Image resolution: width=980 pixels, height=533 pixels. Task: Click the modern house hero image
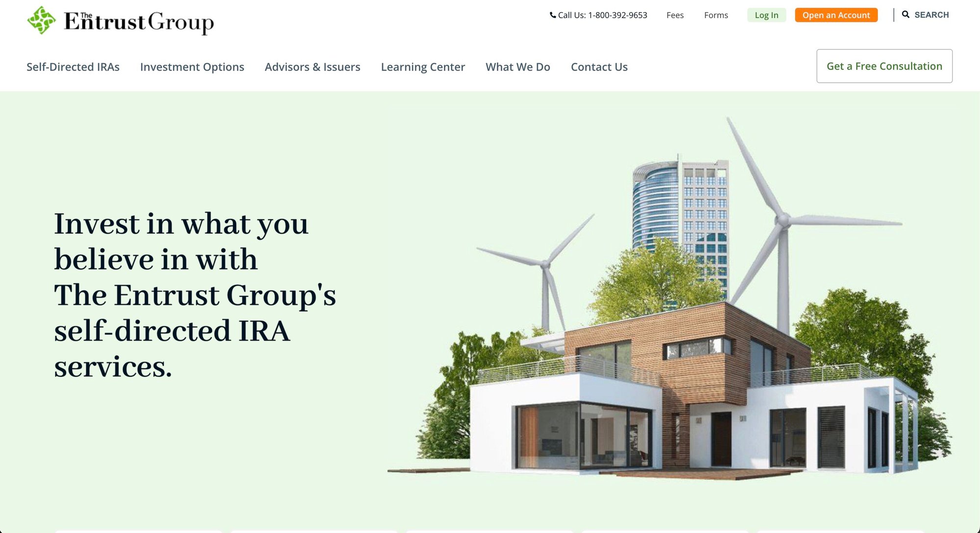click(686, 402)
